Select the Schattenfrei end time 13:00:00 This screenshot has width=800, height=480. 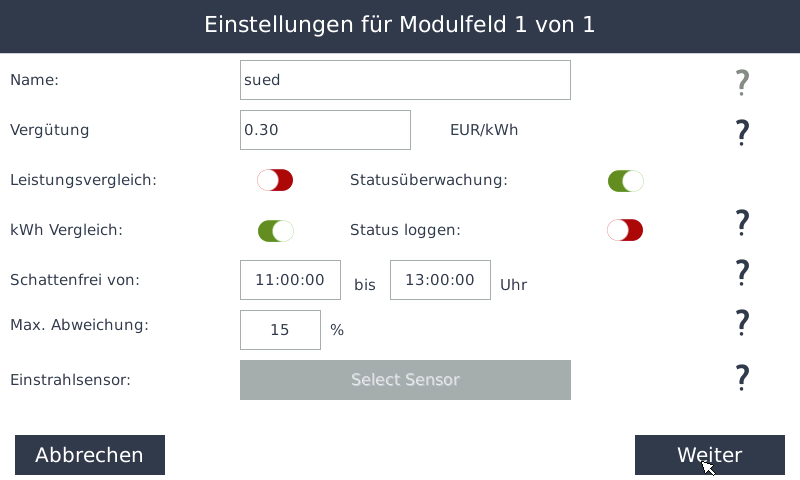(x=440, y=280)
